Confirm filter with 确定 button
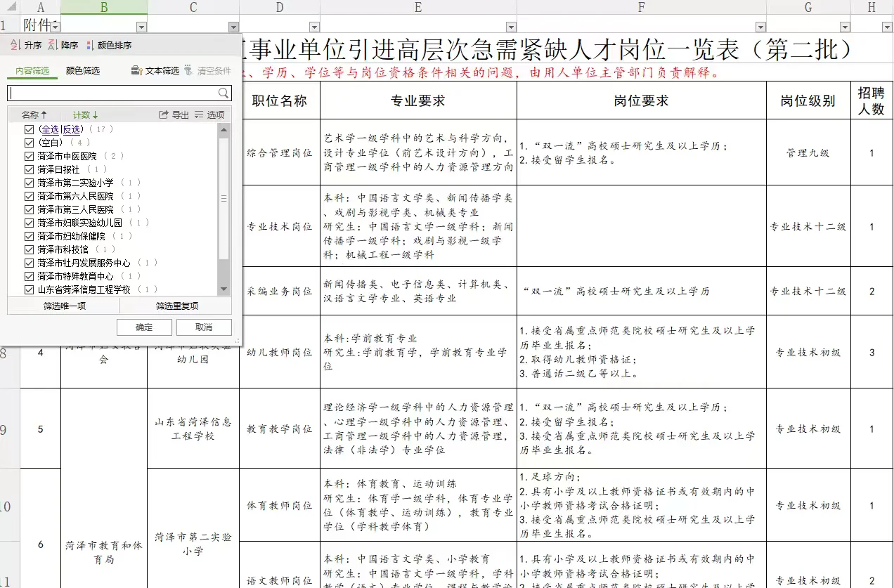Viewport: 894px width, 588px height. click(144, 327)
